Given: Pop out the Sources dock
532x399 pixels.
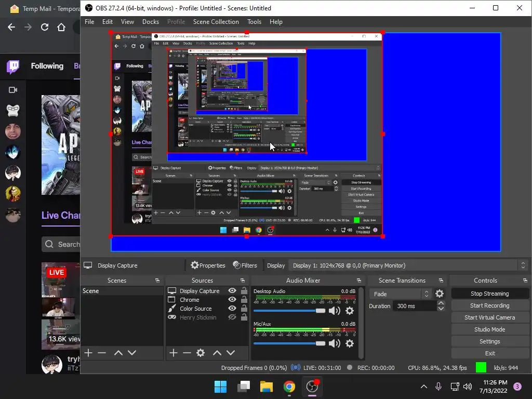Looking at the screenshot, I should click(243, 281).
